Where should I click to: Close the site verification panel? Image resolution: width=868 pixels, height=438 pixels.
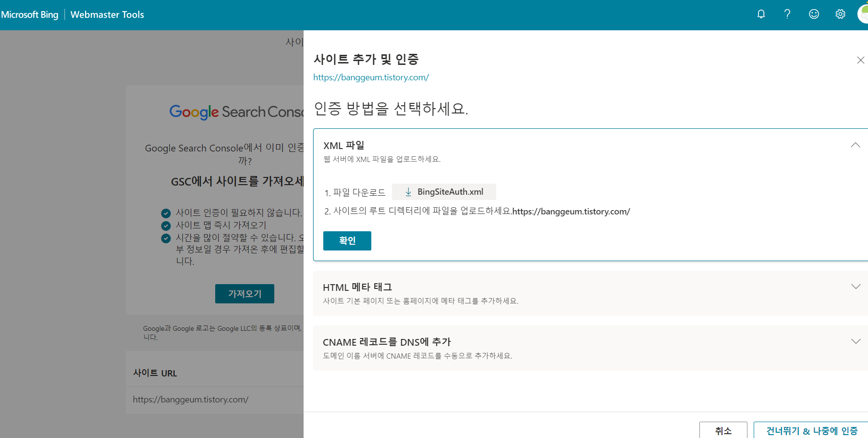coord(860,60)
